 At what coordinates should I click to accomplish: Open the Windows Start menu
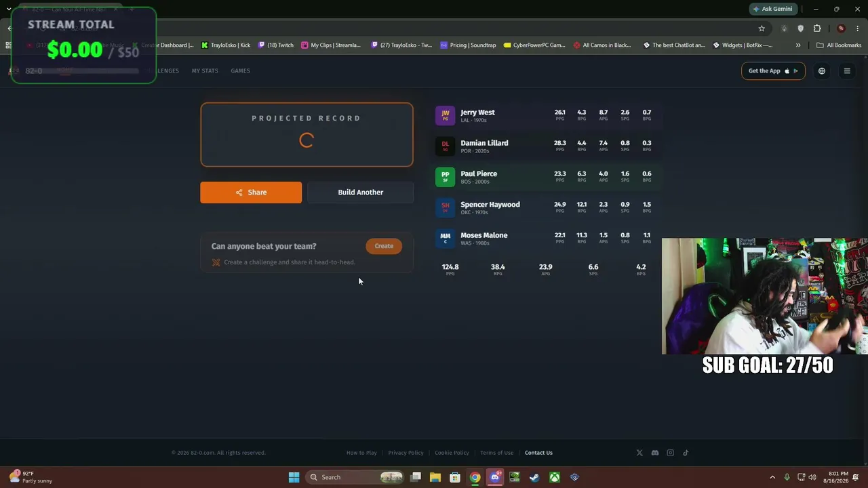coord(294,477)
